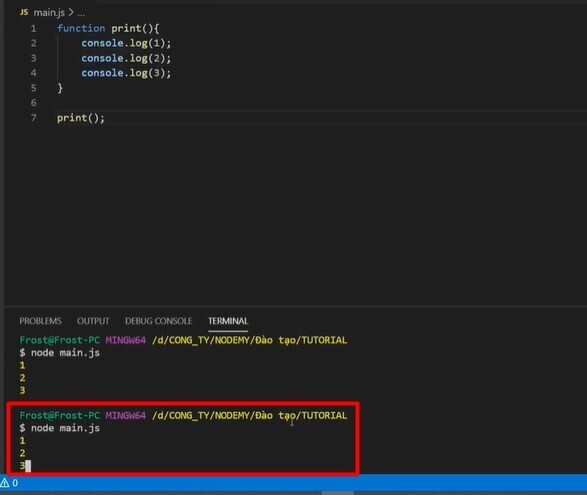Select the TERMINAL tab

228,321
